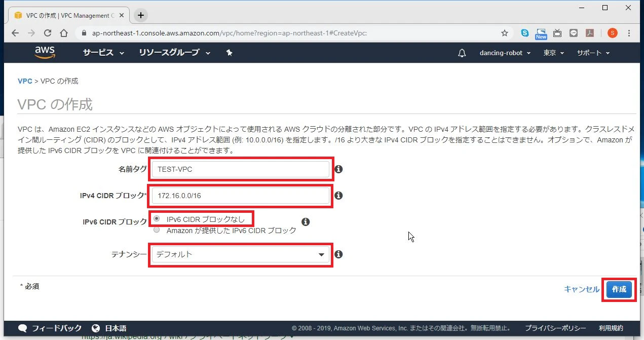
Task: Go to VPC breadcrumb link
Action: pos(25,81)
